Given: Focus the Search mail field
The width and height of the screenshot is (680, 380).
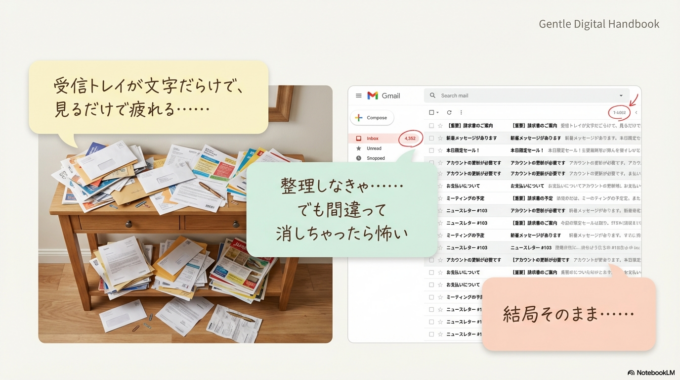Looking at the screenshot, I should (x=526, y=95).
